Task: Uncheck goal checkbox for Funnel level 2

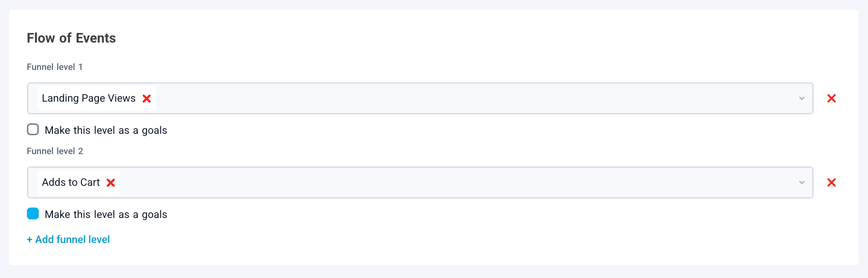Action: point(33,214)
